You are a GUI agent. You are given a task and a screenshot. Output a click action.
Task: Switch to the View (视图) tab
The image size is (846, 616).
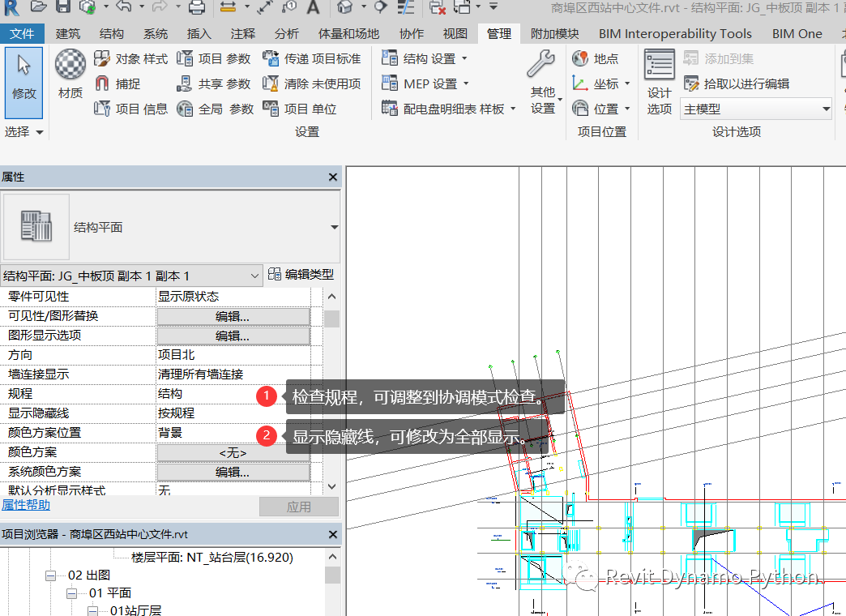tap(455, 33)
